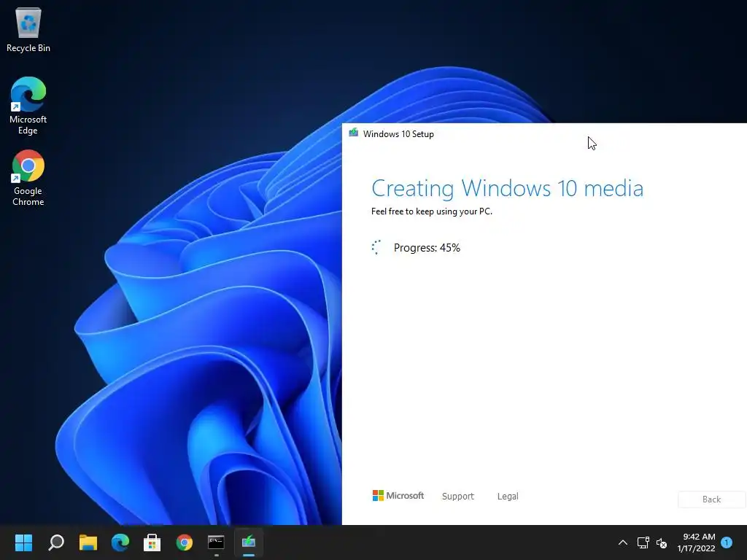Open the Legal link in Setup
Screen dimensions: 747x560
[x=508, y=496]
